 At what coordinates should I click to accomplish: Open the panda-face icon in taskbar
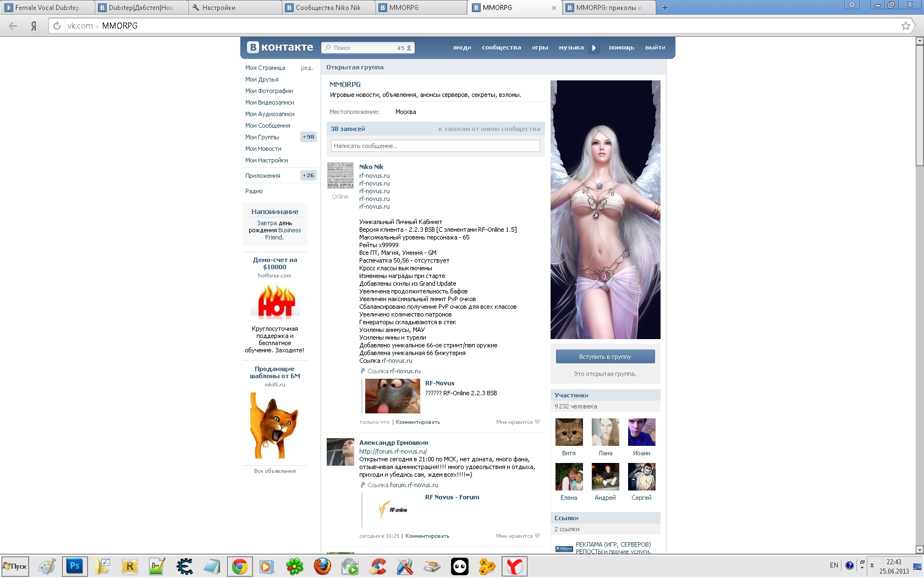[460, 566]
